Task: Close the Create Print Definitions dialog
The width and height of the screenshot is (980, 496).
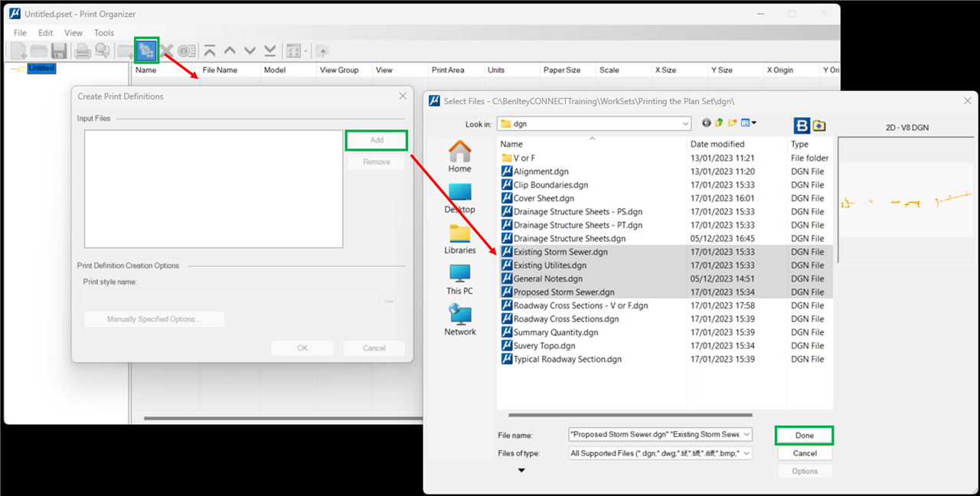Action: [x=403, y=96]
